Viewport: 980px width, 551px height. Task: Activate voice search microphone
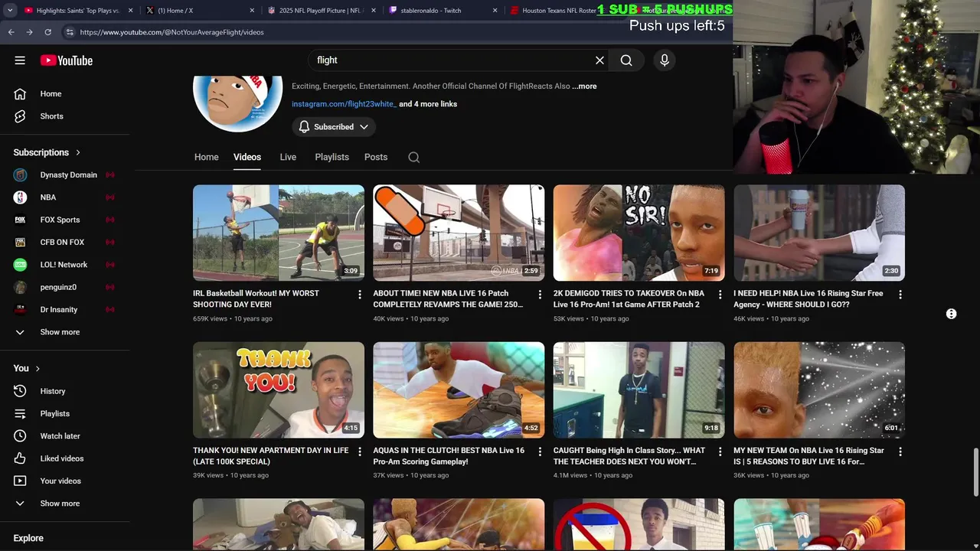[x=665, y=60]
